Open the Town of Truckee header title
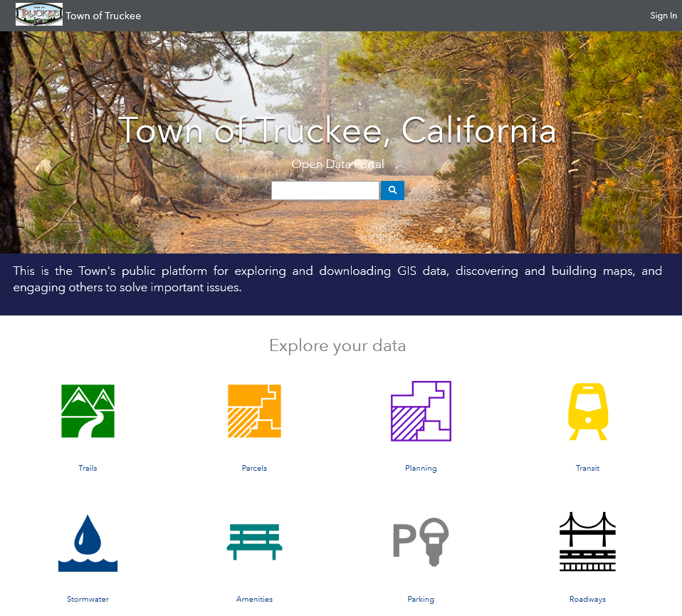Screen dimensions: 682x616 click(x=103, y=16)
